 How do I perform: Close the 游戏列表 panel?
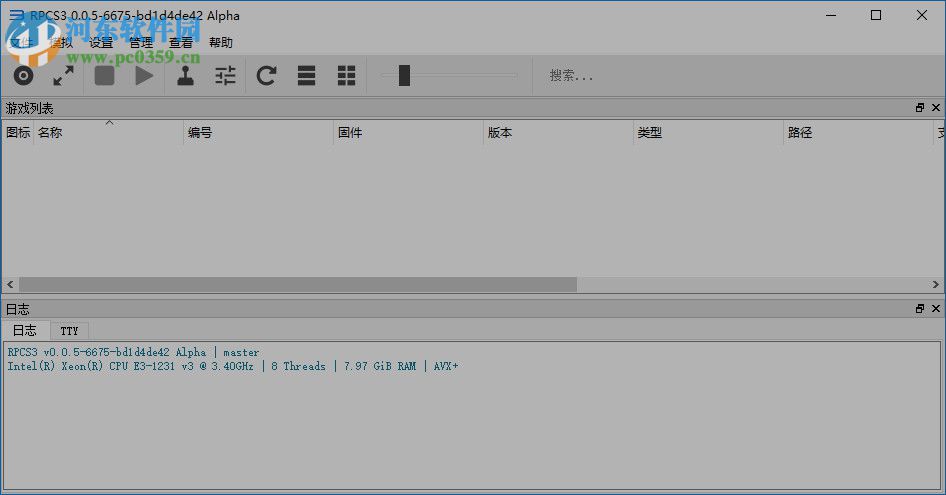coord(936,107)
